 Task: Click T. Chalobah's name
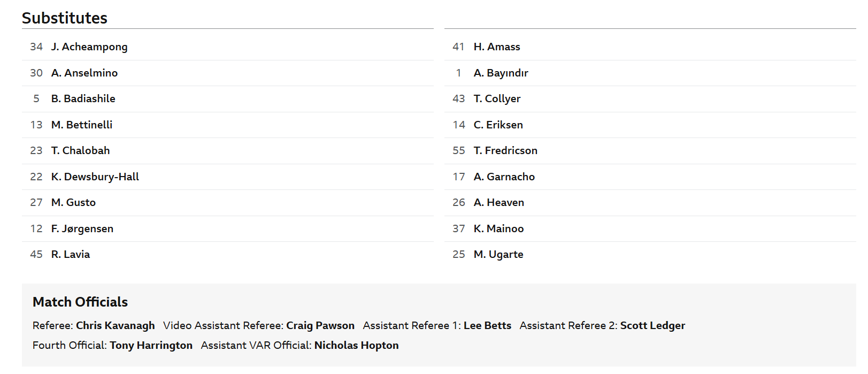pyautogui.click(x=81, y=151)
